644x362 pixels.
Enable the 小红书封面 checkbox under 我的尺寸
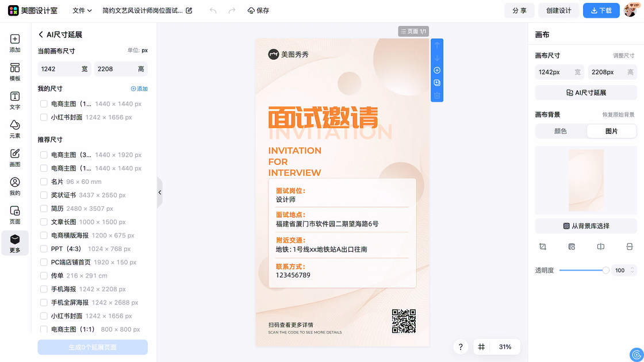(44, 117)
